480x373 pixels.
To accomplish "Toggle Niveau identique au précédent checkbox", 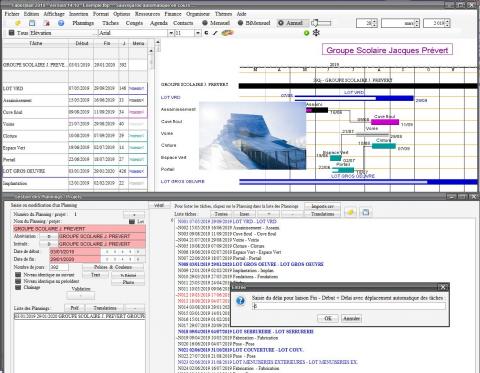I will click(18, 281).
